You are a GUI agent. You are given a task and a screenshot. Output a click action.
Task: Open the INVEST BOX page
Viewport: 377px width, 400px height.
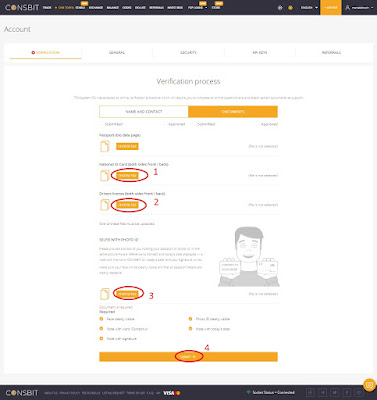coord(175,8)
